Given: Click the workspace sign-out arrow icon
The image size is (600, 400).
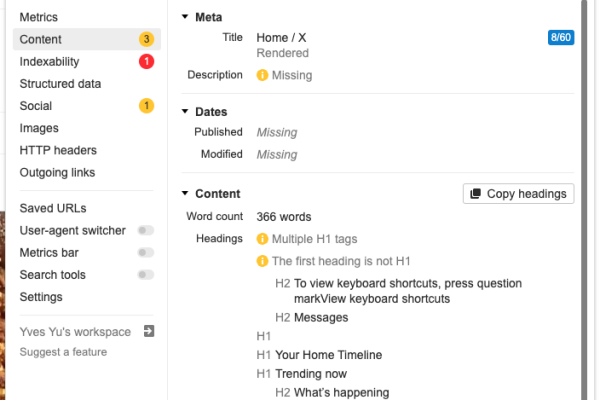Looking at the screenshot, I should 149,331.
